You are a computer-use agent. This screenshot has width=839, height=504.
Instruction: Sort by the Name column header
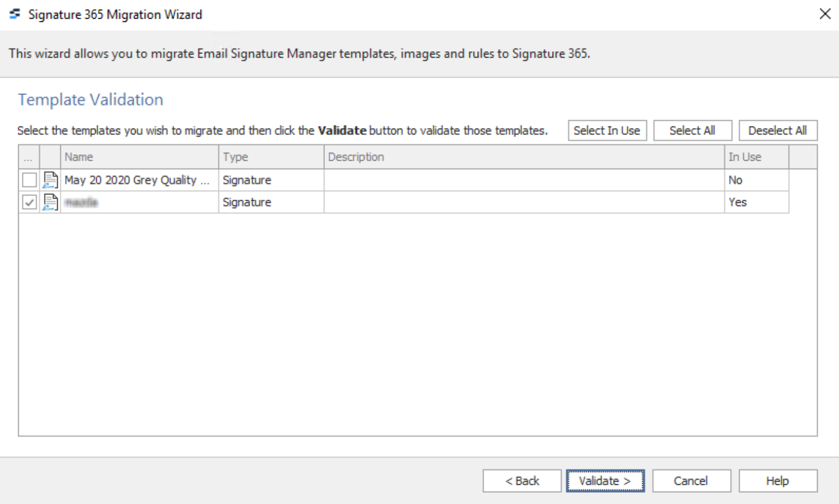[x=139, y=157]
